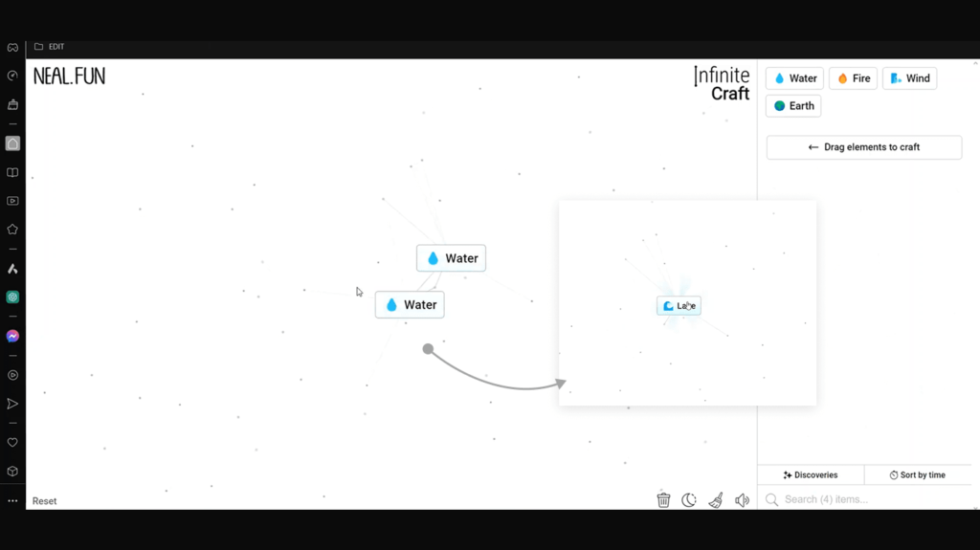This screenshot has width=980, height=550.
Task: Open the NEAL.FUN home logo
Action: tap(69, 77)
